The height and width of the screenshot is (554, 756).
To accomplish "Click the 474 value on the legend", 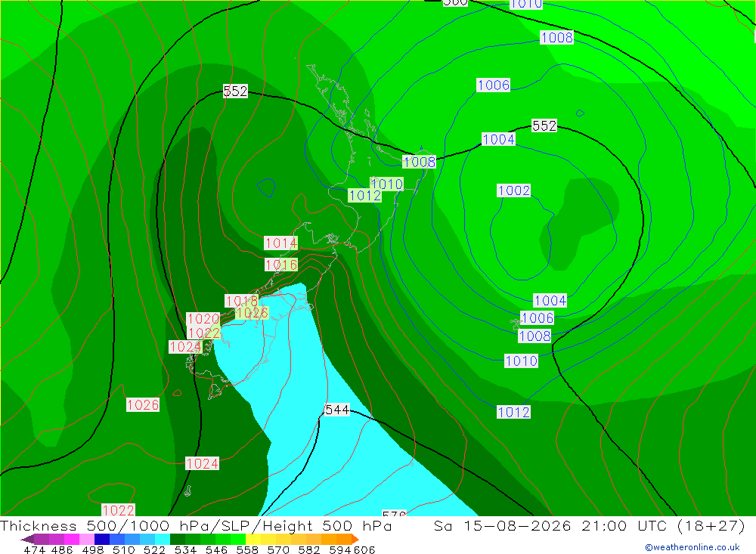I will [35, 549].
